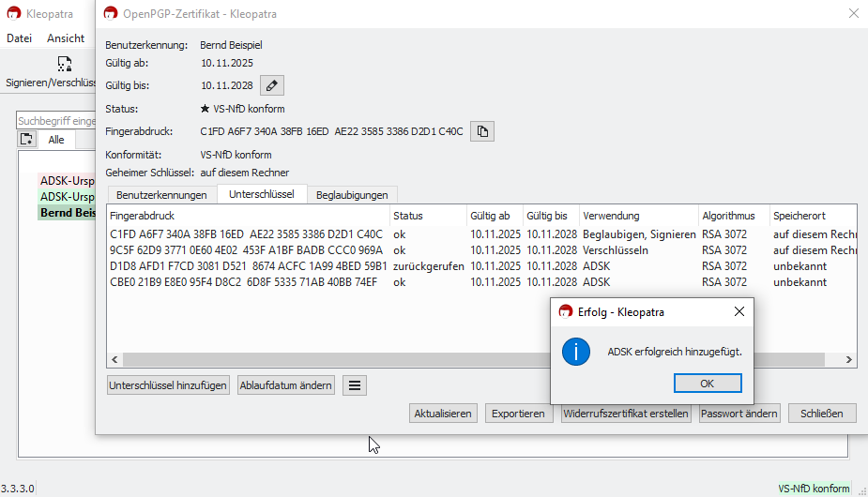Viewport: 868px width, 497px height.
Task: Switch to the Benutzerkennungen tab
Action: 161,195
